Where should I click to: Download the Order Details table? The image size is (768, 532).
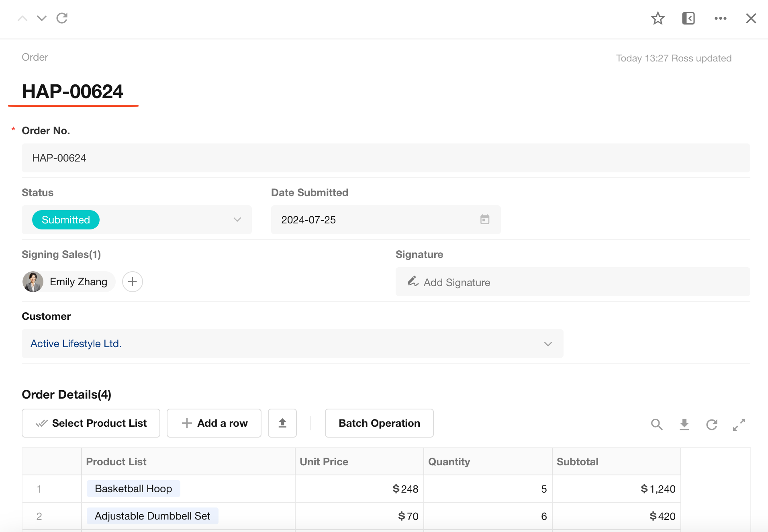coord(684,424)
